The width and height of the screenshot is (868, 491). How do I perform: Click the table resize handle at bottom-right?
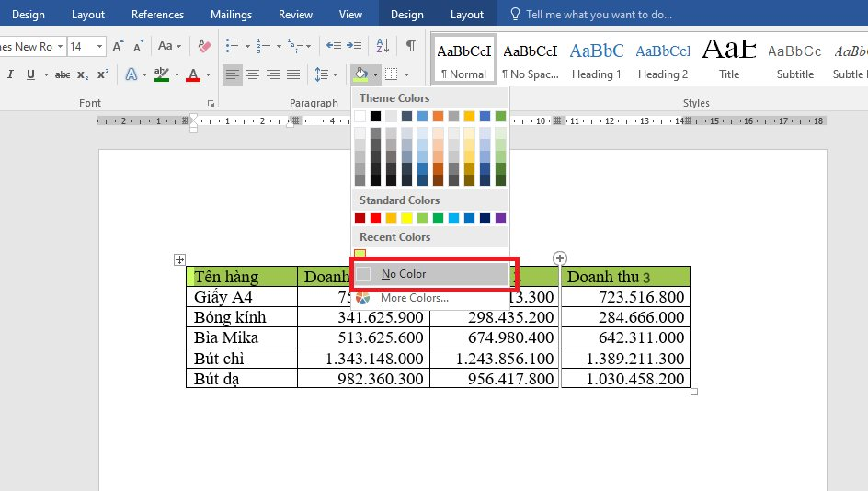pyautogui.click(x=694, y=392)
